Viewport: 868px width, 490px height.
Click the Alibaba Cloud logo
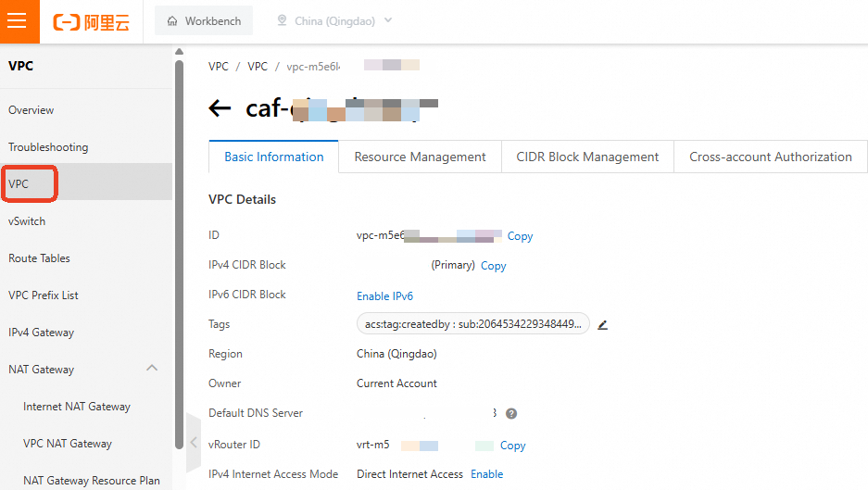click(91, 21)
